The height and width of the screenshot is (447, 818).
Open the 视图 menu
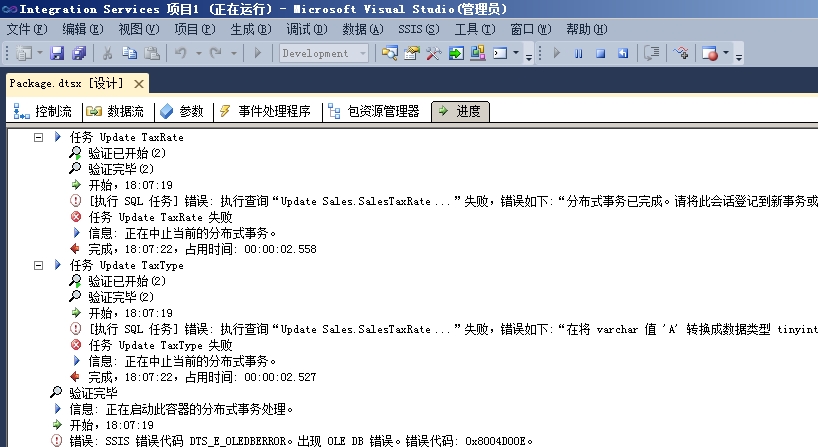139,29
